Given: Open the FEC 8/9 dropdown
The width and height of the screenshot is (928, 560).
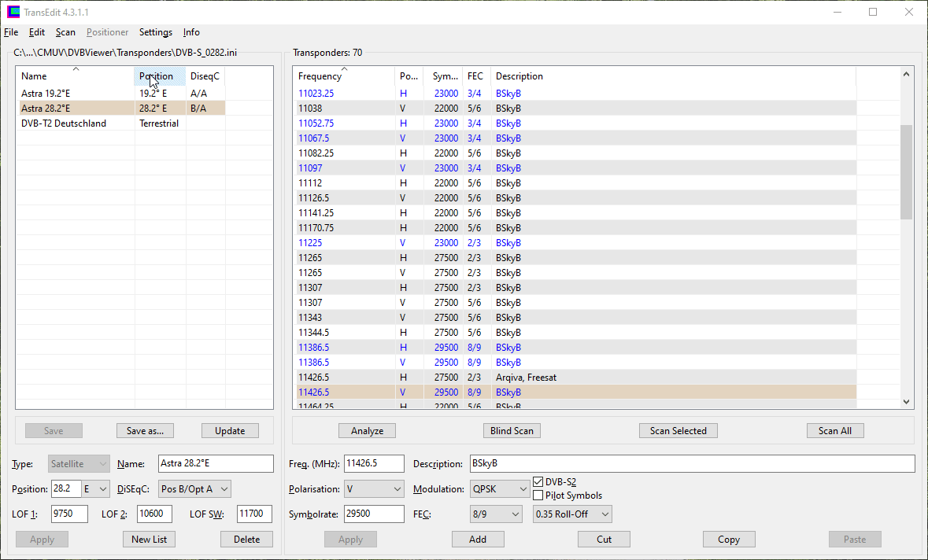Looking at the screenshot, I should click(x=496, y=514).
